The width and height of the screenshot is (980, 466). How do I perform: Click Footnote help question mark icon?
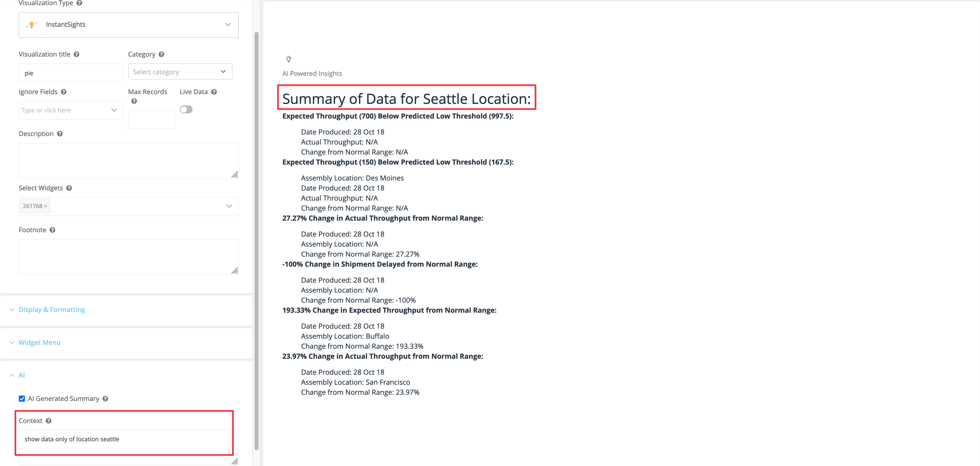point(52,230)
